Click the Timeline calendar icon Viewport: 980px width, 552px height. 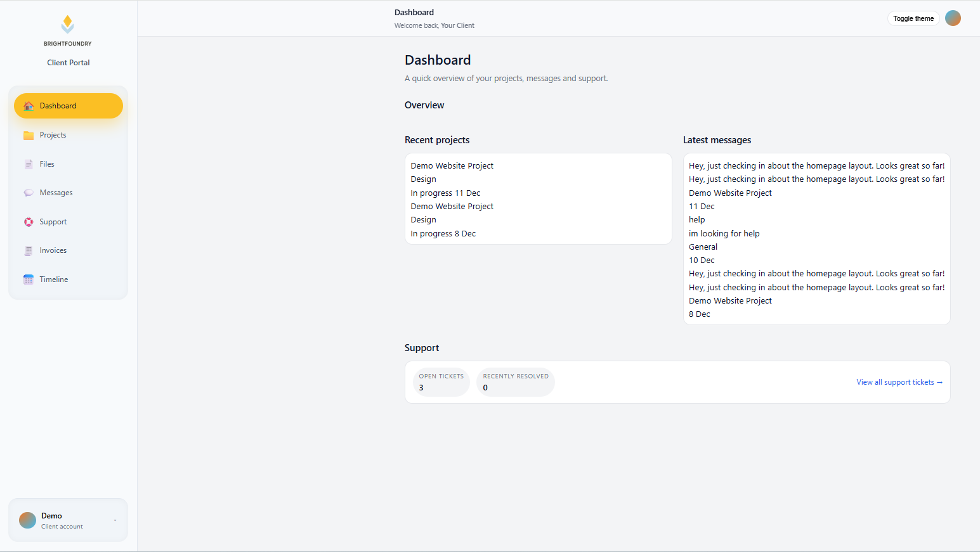pyautogui.click(x=29, y=279)
